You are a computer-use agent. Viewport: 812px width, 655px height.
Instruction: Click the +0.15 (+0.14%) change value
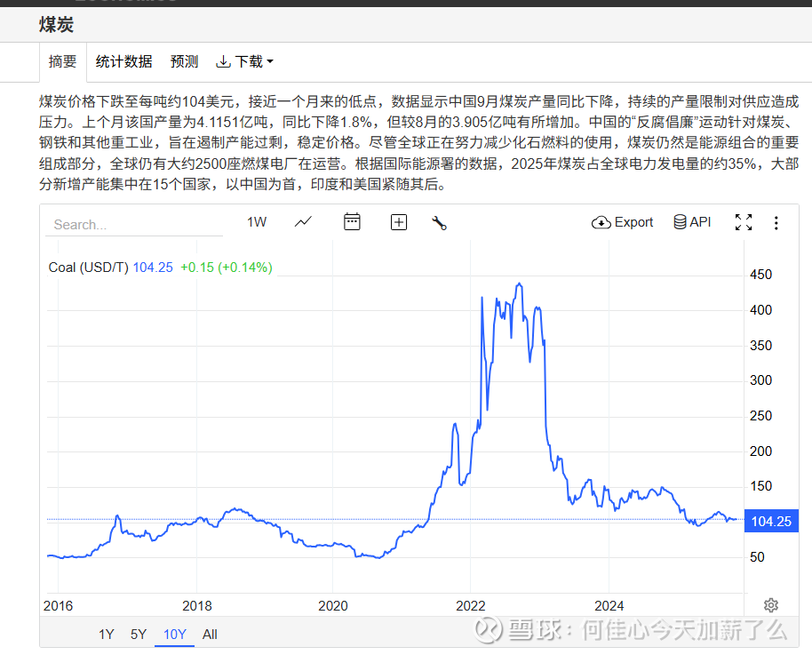pos(227,268)
